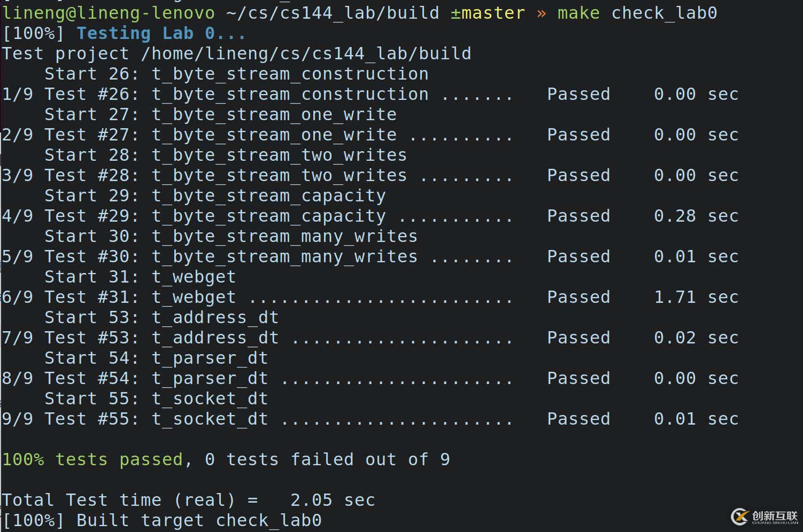Click the "0.28 sec" capacity test time
The height and width of the screenshot is (532, 803).
click(x=696, y=216)
